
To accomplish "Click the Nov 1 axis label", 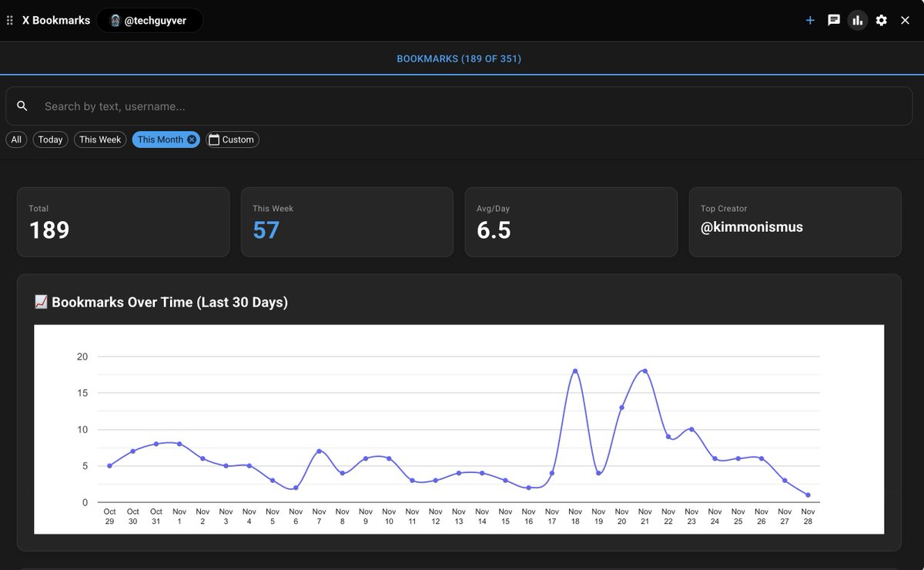I will click(179, 516).
